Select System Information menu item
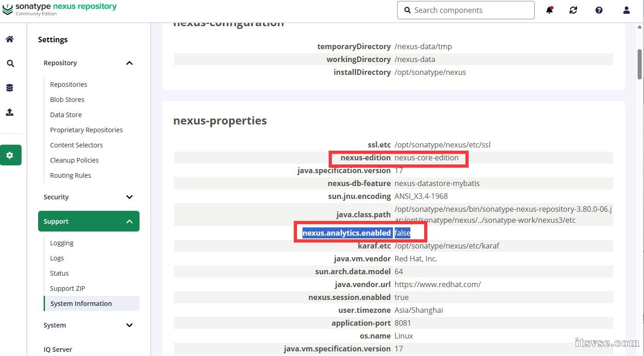 click(91, 304)
